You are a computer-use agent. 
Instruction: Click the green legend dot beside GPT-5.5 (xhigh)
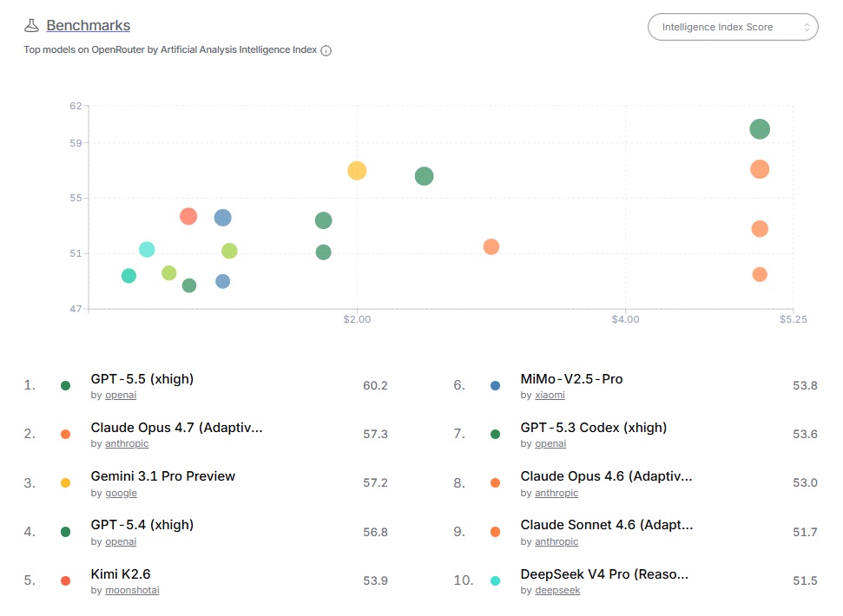point(66,385)
